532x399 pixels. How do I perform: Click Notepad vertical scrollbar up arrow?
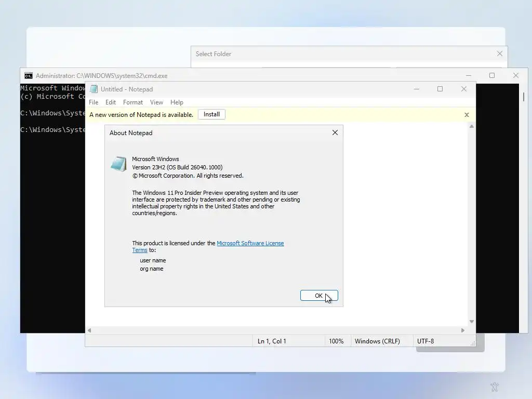471,126
